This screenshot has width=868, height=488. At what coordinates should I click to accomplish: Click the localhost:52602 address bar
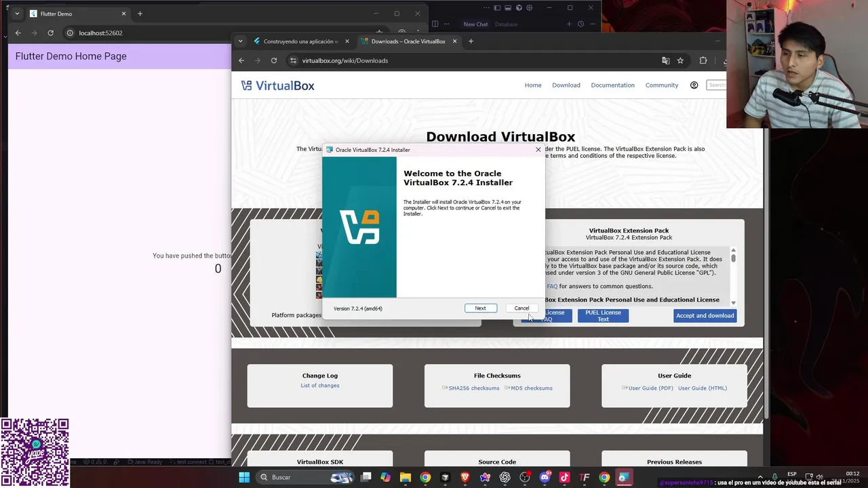point(224,33)
